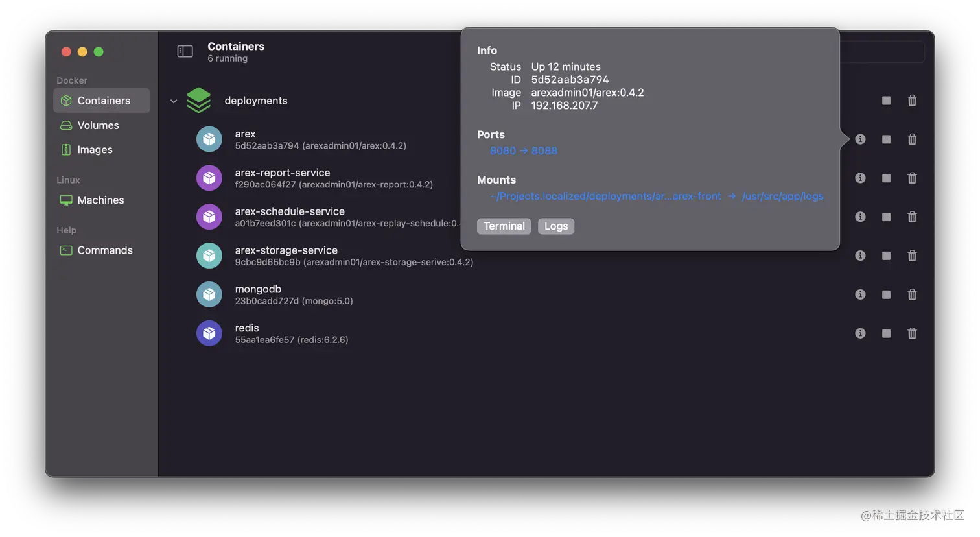980x537 pixels.
Task: Stop the arex-schedule-service container
Action: click(x=886, y=217)
